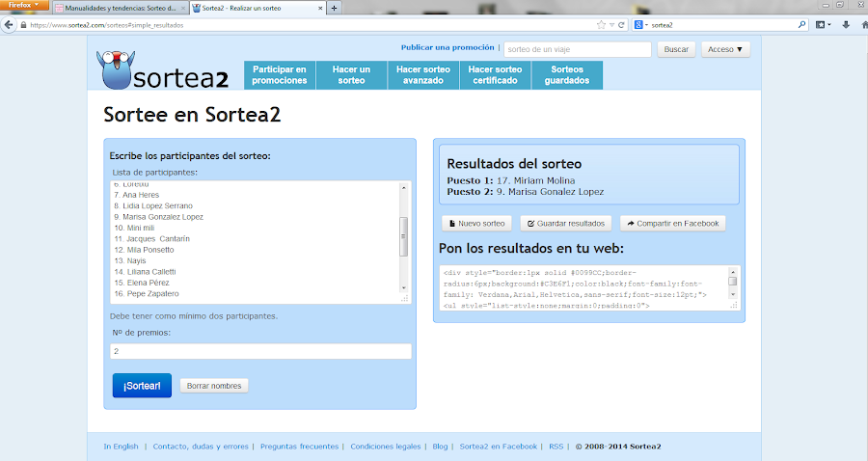This screenshot has width=868, height=461.
Task: Click result 'Puesto 2: 9. Marisa Gonalez Lopez'
Action: 526,192
